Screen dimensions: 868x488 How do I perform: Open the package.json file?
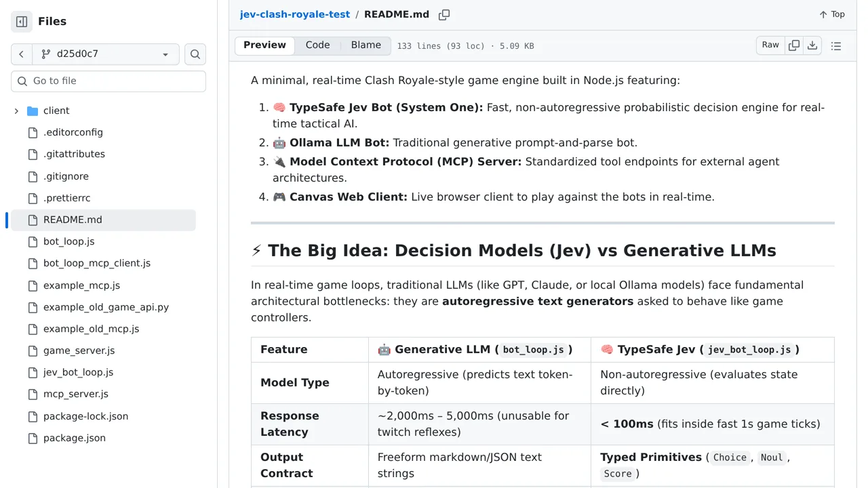[x=75, y=439]
